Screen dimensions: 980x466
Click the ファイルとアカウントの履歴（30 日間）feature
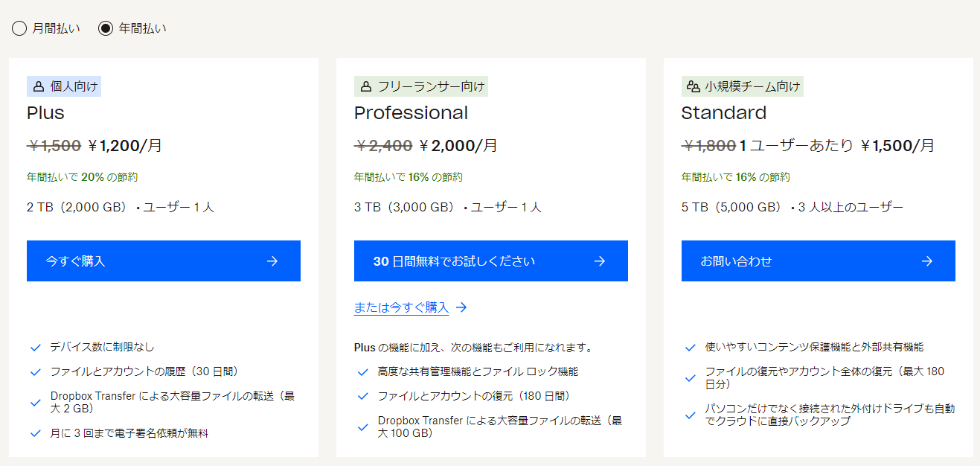point(144,371)
